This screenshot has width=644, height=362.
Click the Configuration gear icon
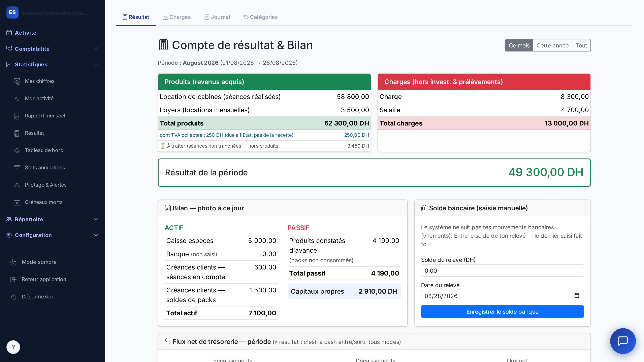tap(9, 235)
